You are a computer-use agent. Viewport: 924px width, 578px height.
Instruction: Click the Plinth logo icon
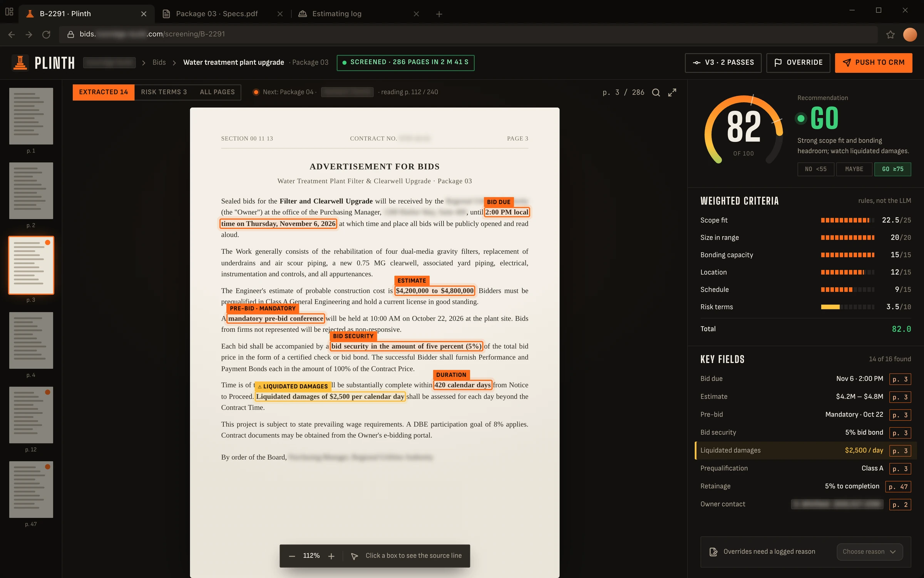point(20,62)
